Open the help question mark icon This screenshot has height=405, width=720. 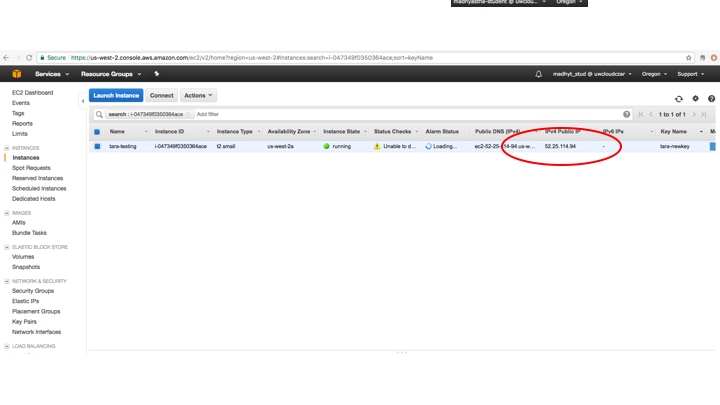tap(711, 99)
